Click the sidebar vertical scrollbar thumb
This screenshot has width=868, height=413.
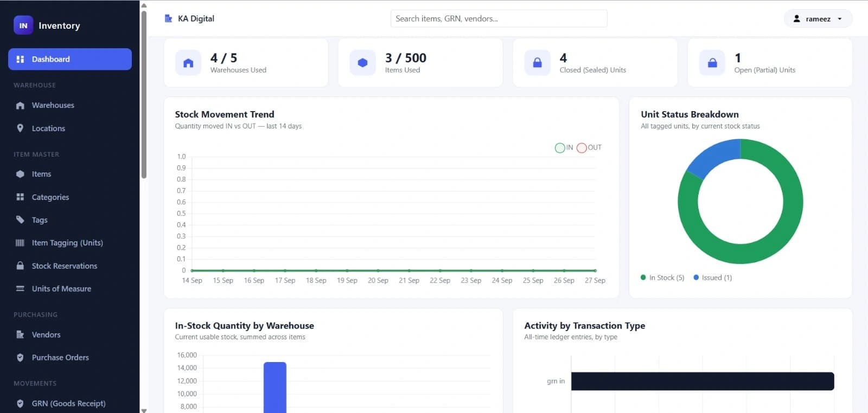pos(144,95)
